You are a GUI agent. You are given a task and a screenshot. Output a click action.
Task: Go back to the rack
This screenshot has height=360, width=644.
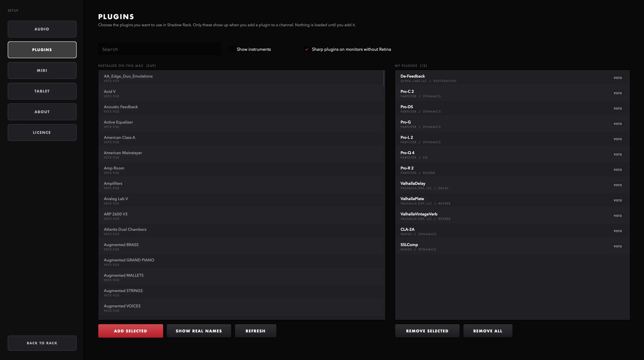click(x=42, y=343)
